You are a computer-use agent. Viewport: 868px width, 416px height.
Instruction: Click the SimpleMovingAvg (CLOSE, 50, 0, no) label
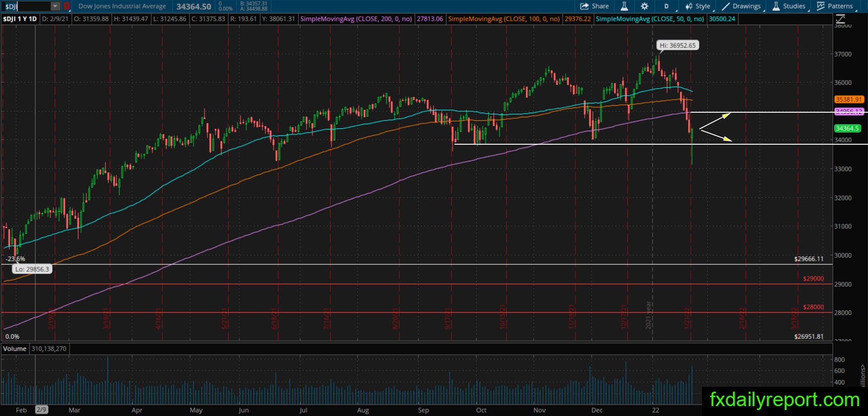coord(650,19)
